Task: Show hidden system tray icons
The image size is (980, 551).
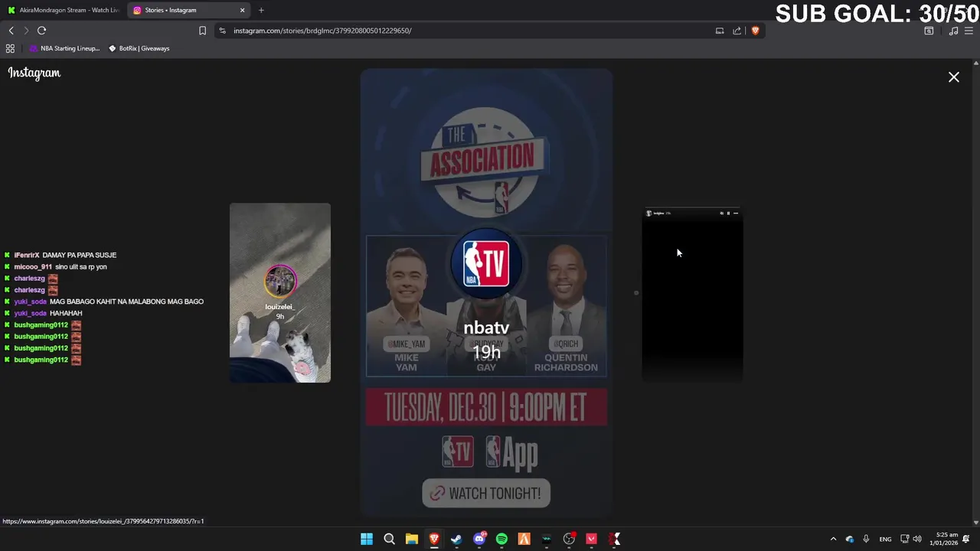Action: point(833,539)
